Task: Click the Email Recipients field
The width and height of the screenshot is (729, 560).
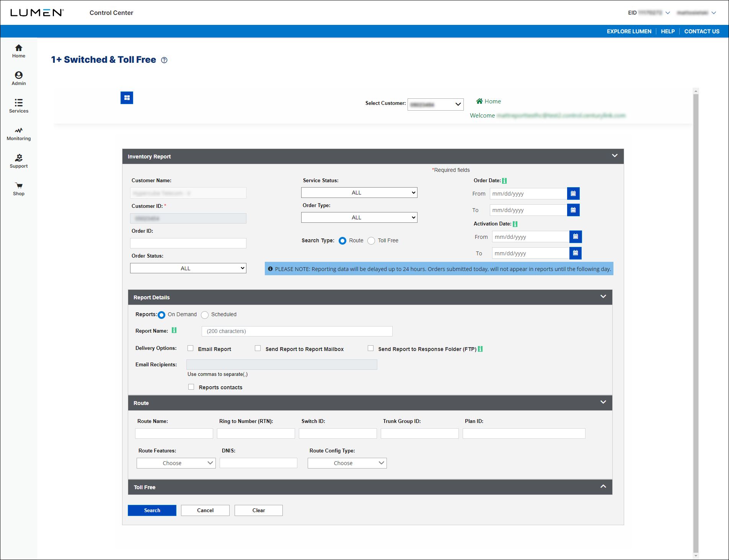Action: tap(282, 364)
